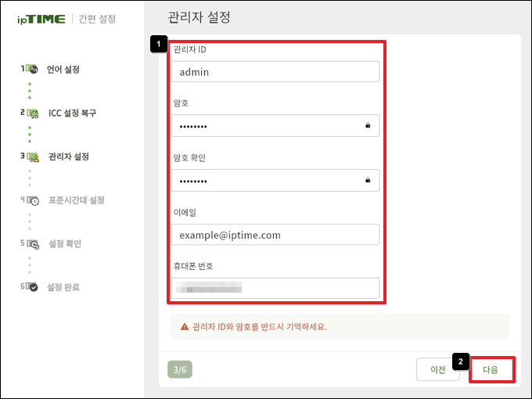Click the lock icon in 암호 확인 field

coord(367,180)
